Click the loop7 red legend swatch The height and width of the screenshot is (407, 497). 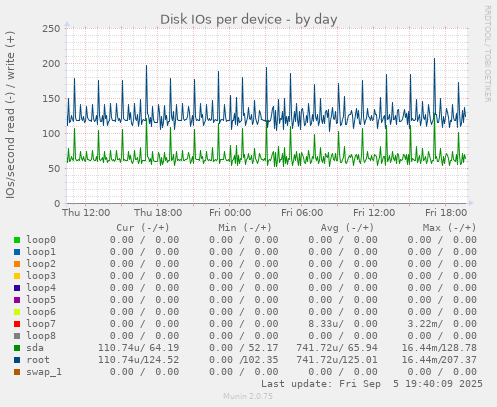click(x=17, y=324)
